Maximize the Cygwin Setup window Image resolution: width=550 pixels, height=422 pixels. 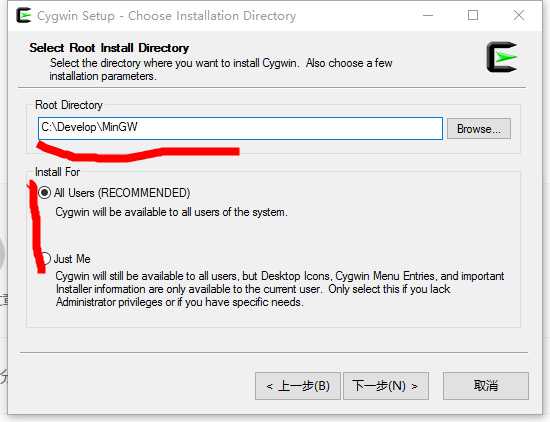pyautogui.click(x=473, y=15)
